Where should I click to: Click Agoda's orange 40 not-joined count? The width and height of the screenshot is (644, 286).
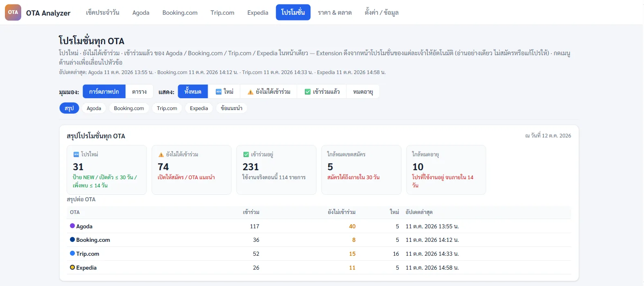[352, 226]
